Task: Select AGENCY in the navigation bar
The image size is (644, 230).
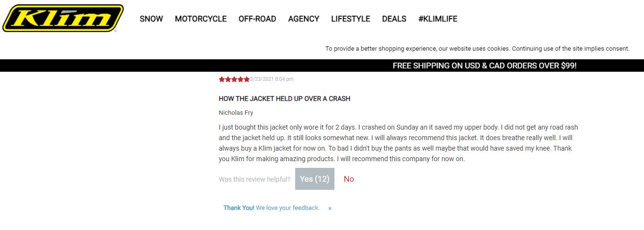Action: coord(304,19)
